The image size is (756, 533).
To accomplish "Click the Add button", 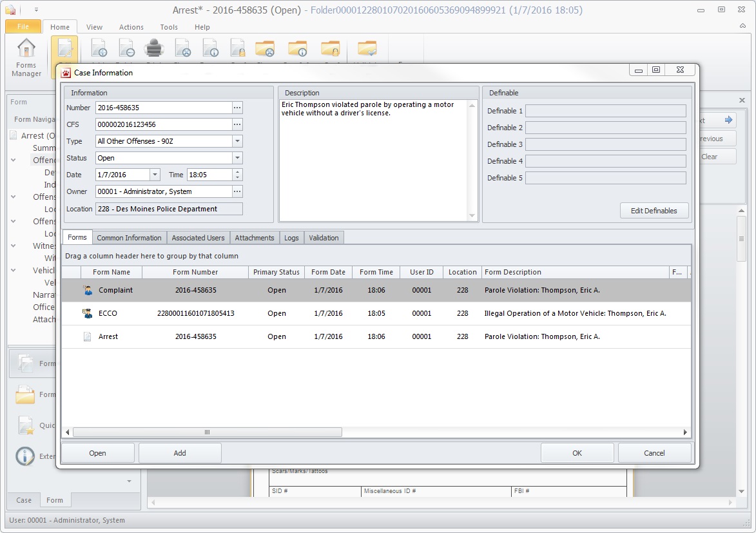I will 180,453.
